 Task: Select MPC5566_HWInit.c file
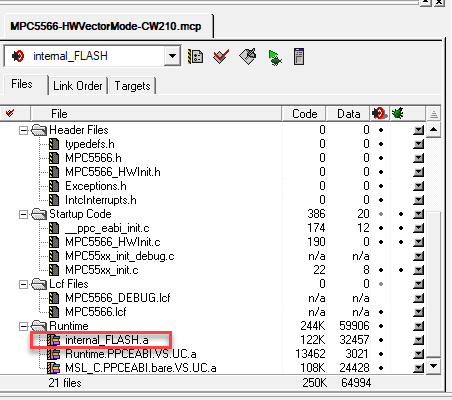coord(113,242)
